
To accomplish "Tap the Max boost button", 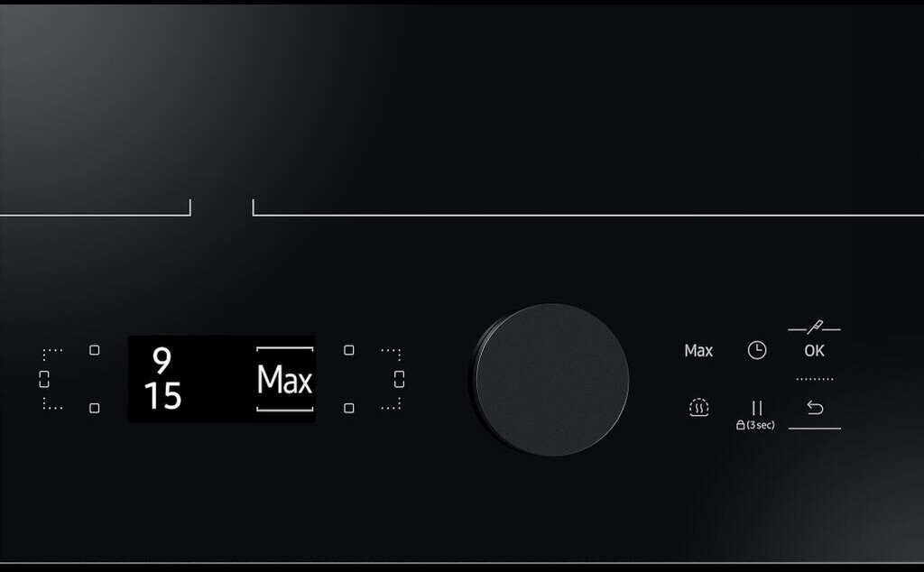I will [698, 350].
